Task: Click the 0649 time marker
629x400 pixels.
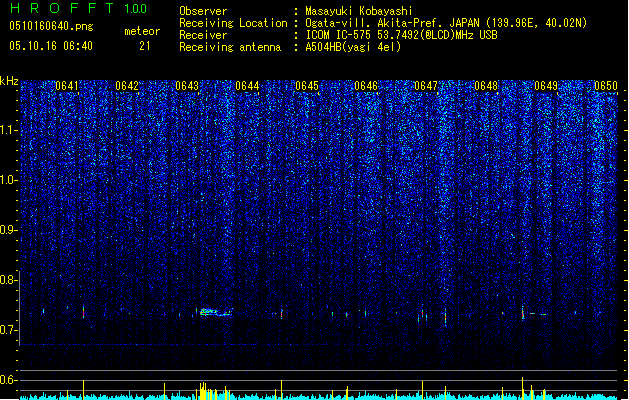Action: click(x=546, y=86)
